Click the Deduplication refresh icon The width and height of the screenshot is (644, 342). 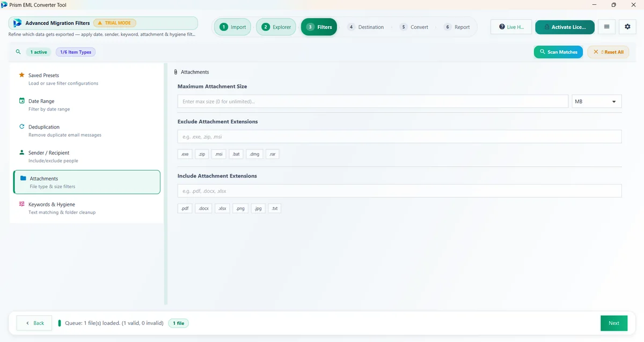[22, 127]
